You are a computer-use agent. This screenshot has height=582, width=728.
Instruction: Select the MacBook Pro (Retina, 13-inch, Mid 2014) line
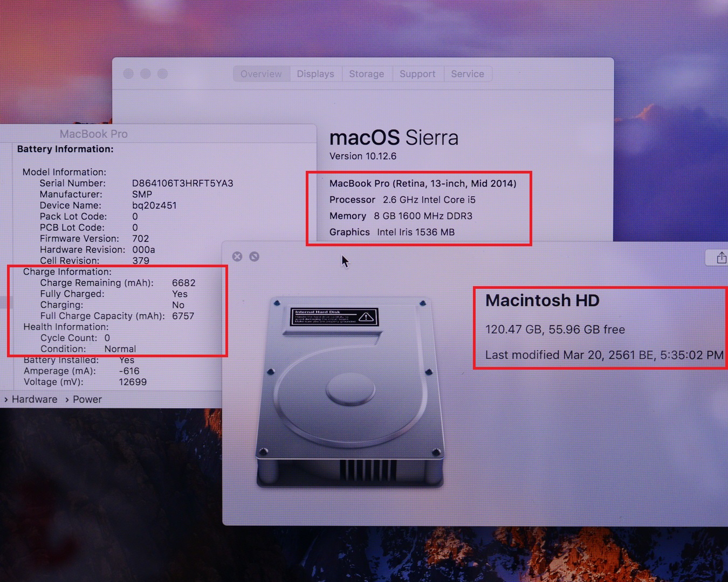(x=423, y=184)
